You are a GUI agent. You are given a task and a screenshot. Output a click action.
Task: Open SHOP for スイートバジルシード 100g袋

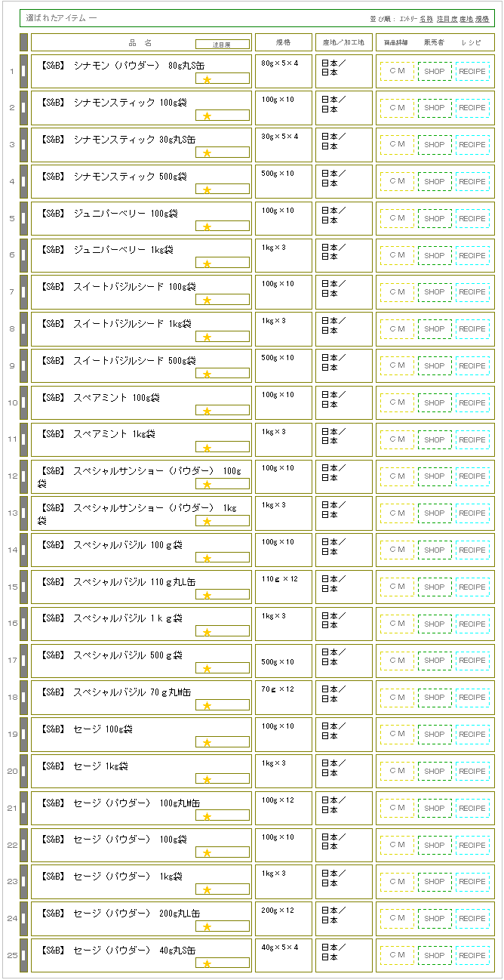click(x=435, y=292)
